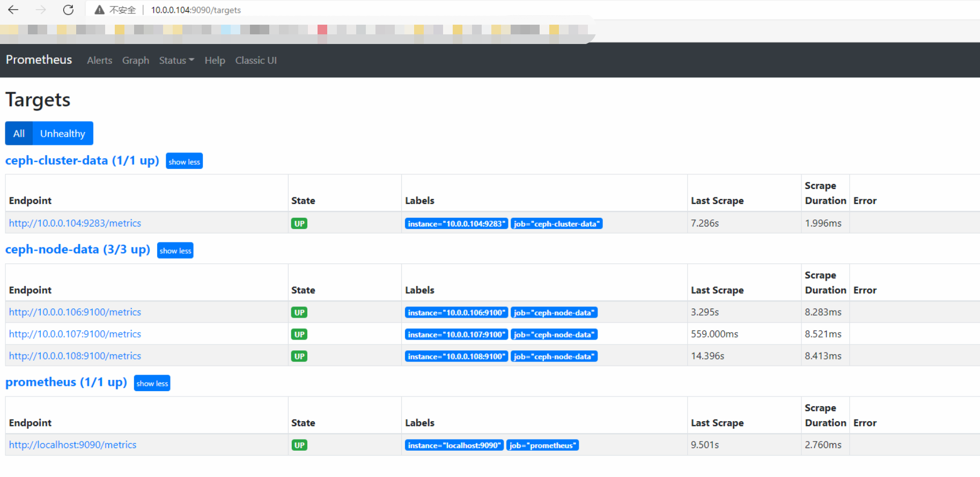Open ceph-node-data job heading link
The image size is (980, 477).
coord(78,249)
